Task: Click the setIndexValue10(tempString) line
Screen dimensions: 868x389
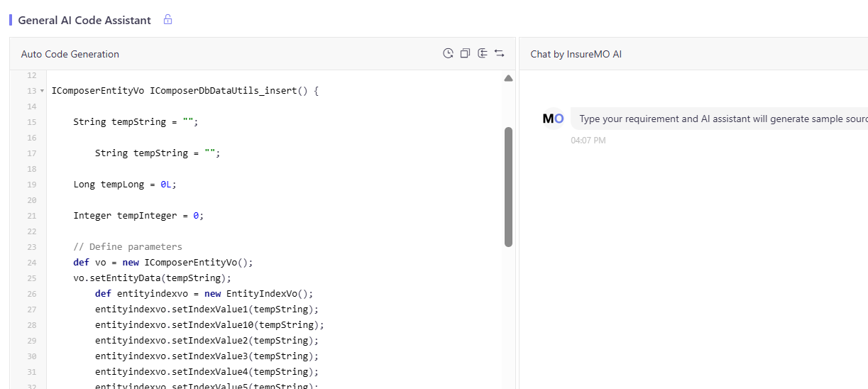Action: click(x=210, y=325)
